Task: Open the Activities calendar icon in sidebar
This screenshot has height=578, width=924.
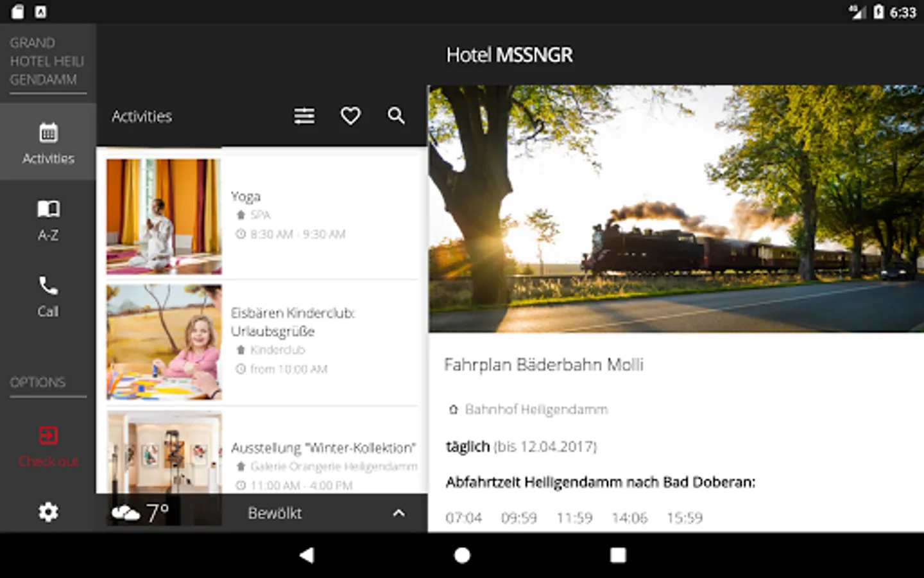Action: click(x=48, y=133)
